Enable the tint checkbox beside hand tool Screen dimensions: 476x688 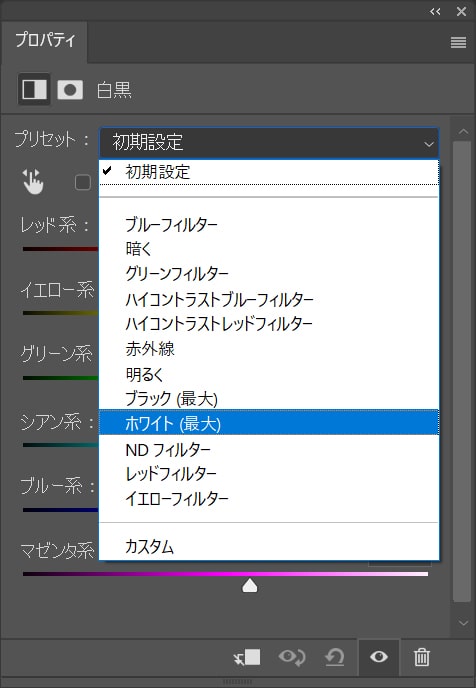coord(83,182)
